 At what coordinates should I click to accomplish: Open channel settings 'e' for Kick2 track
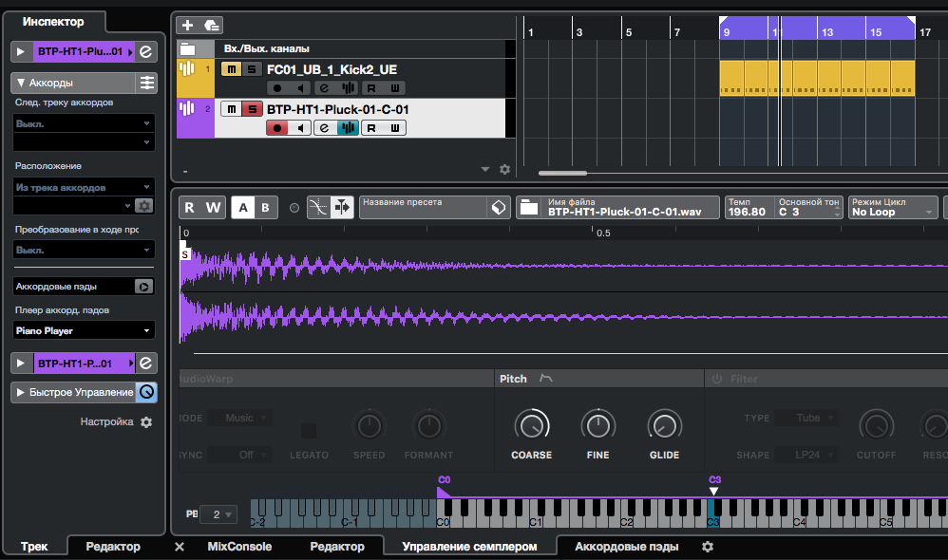coord(323,88)
